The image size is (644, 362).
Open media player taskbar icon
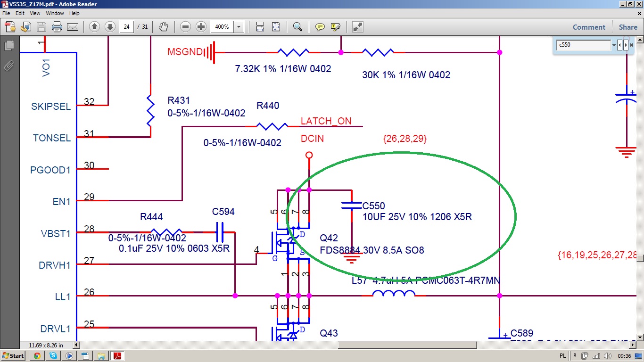coord(69,356)
